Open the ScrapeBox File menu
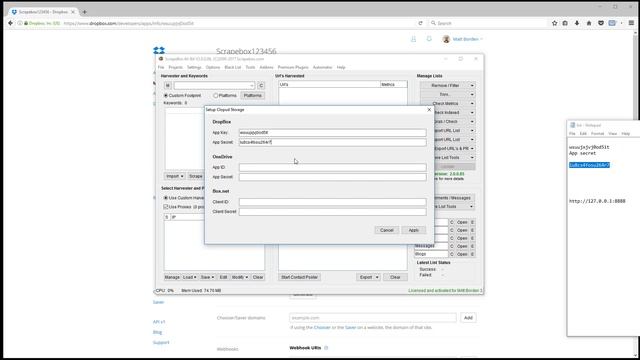The height and width of the screenshot is (360, 640). tap(161, 67)
